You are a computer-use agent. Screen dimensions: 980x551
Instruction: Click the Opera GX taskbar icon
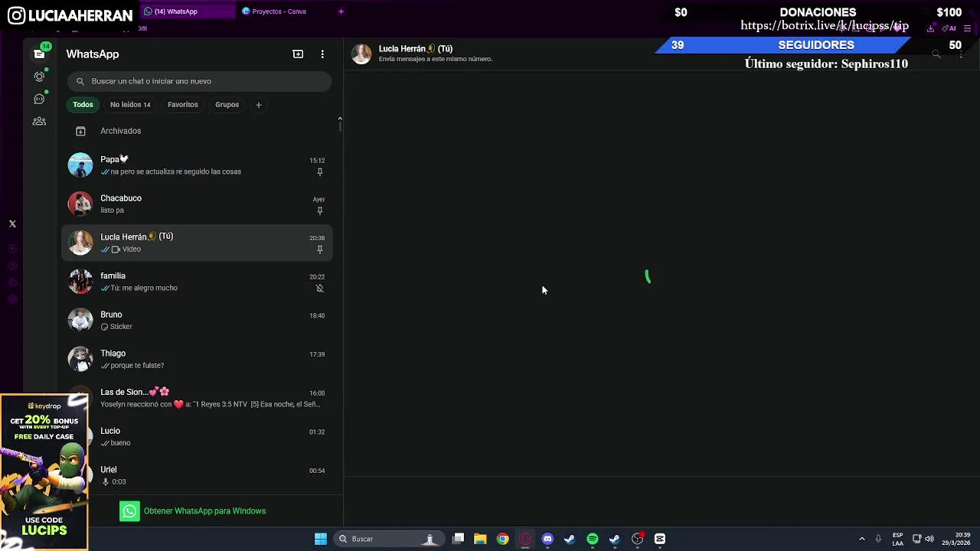[x=525, y=539]
